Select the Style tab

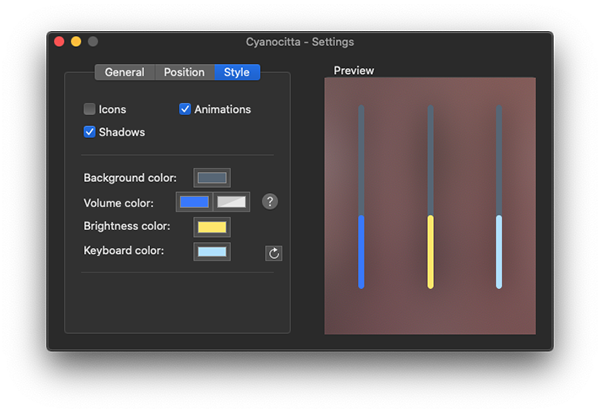[237, 72]
